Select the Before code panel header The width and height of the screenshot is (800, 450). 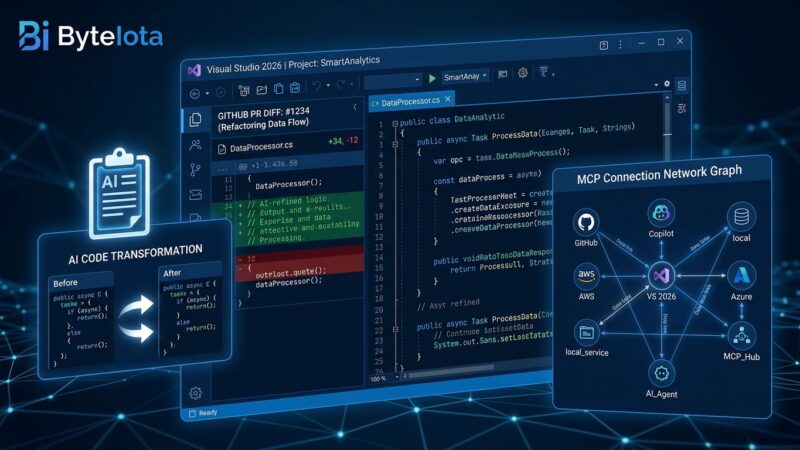point(81,282)
